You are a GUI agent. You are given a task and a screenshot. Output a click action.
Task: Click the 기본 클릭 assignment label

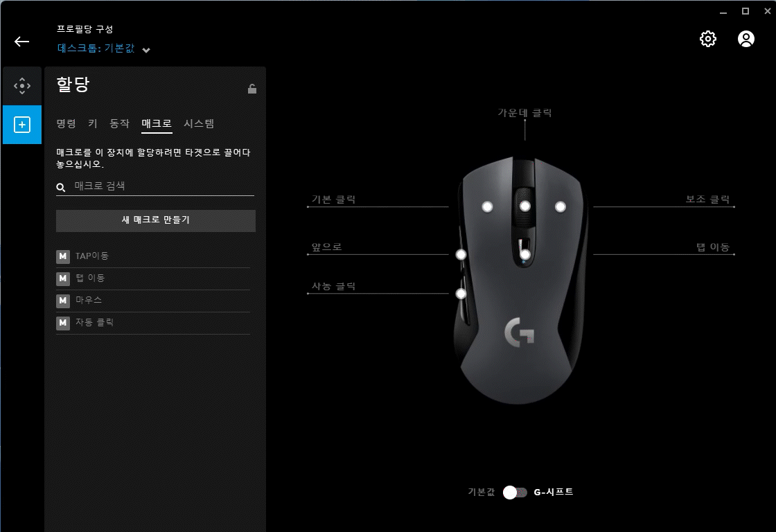pos(333,199)
